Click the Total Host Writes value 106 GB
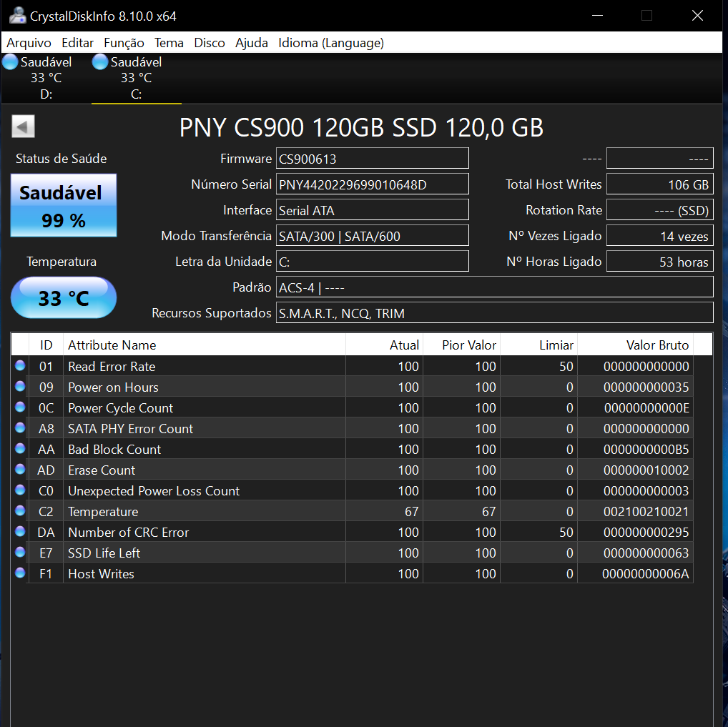 click(x=660, y=184)
